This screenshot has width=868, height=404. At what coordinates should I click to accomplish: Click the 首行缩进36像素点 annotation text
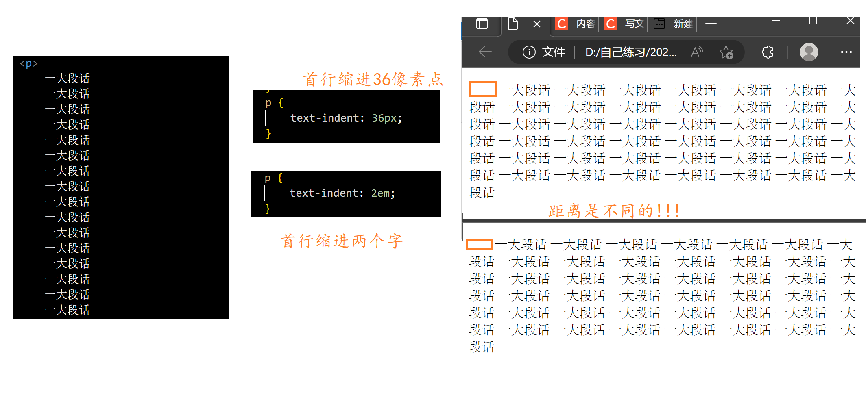[373, 79]
